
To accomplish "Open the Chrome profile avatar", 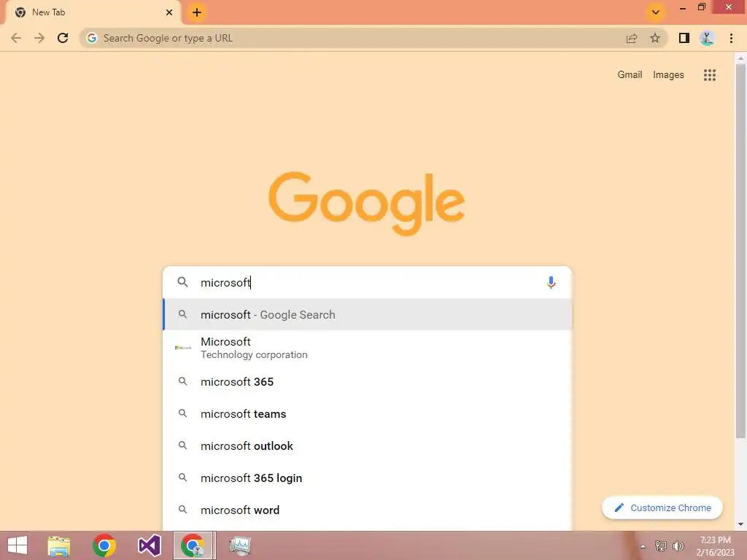I will point(708,38).
